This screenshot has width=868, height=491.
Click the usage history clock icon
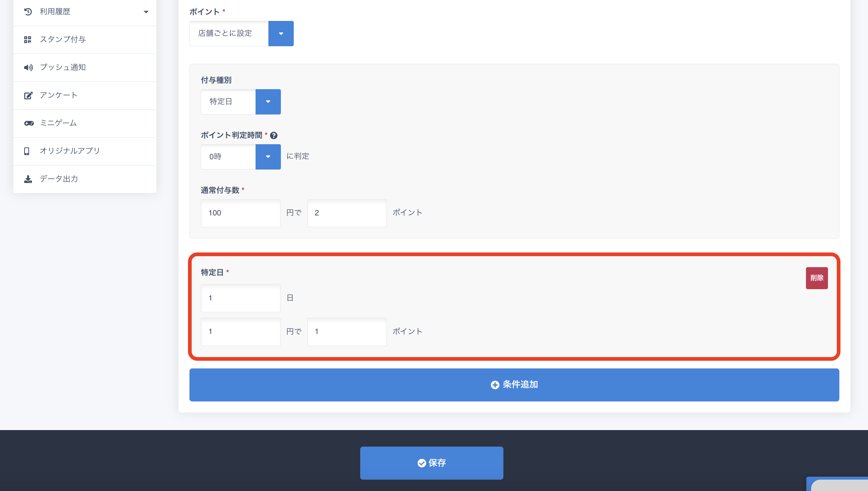[x=28, y=12]
